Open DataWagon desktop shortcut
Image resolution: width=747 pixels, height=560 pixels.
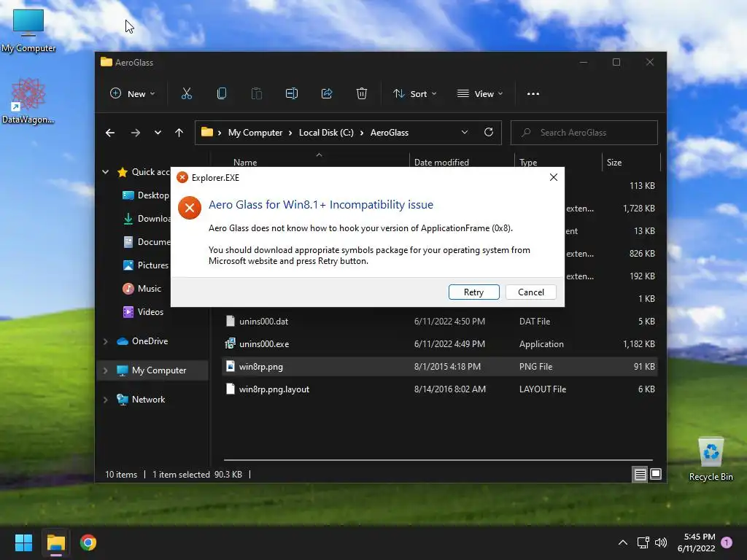tap(28, 101)
